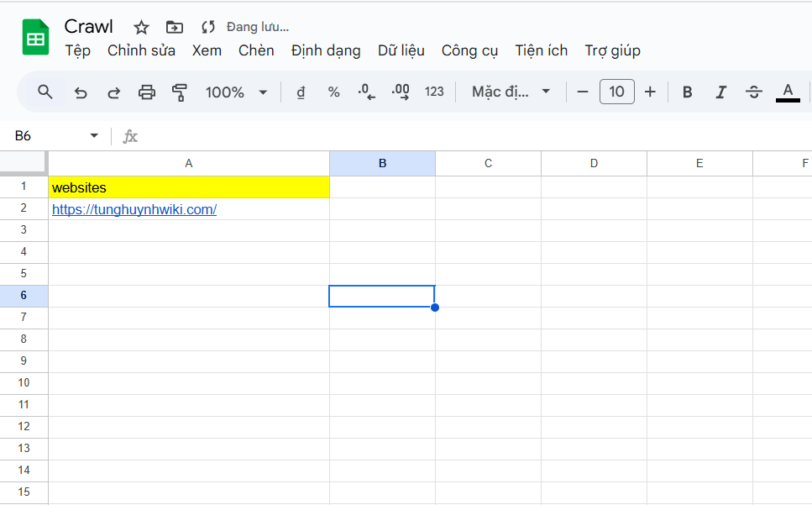Open the Định dạng menu
The width and height of the screenshot is (812, 505).
pyautogui.click(x=326, y=50)
